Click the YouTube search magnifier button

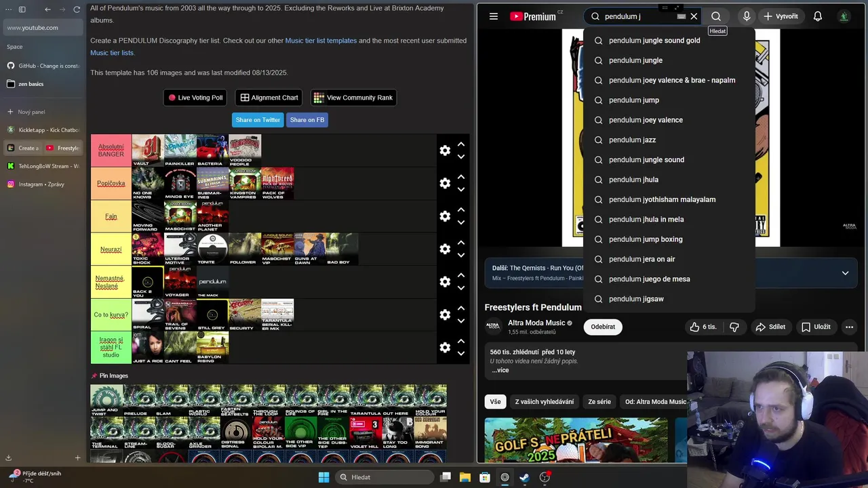point(716,16)
